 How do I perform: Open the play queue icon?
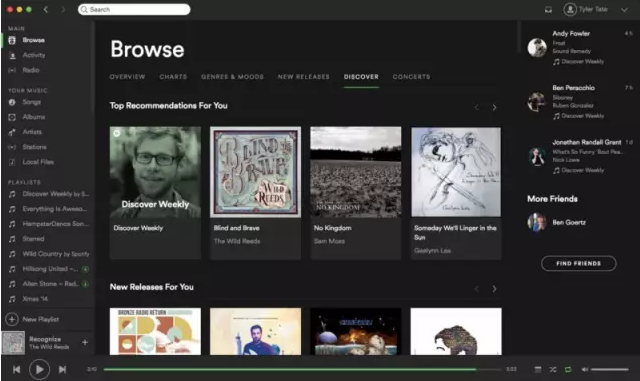click(x=538, y=370)
